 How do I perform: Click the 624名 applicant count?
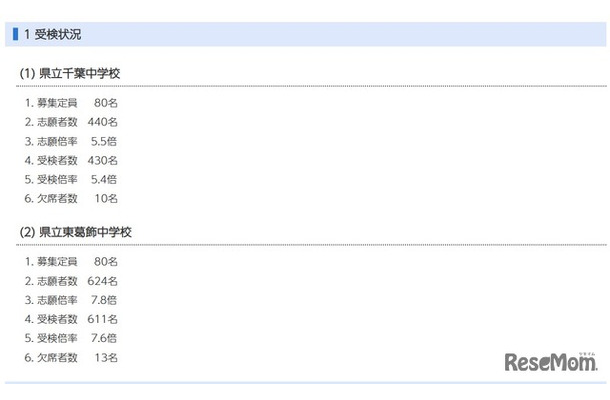tap(103, 281)
